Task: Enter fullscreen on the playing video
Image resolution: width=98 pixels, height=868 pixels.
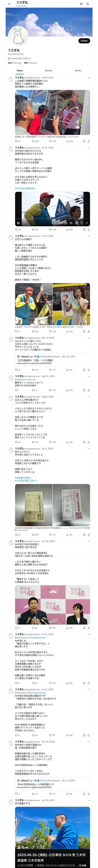Action: pyautogui.click(x=87, y=223)
